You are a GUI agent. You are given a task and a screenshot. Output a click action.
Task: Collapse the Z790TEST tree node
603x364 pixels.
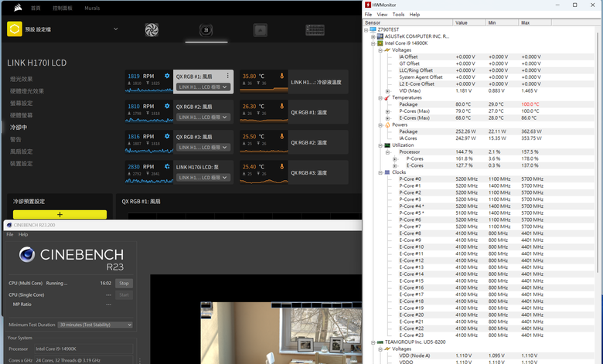tap(366, 29)
